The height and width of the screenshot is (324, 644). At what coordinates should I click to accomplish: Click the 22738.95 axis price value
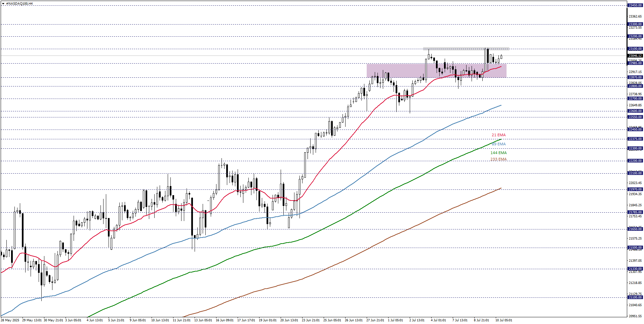point(635,94)
